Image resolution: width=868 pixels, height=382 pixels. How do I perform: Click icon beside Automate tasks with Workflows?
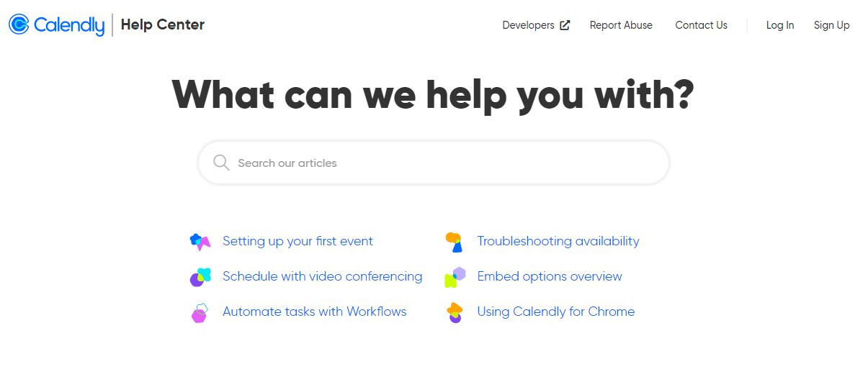tap(200, 312)
